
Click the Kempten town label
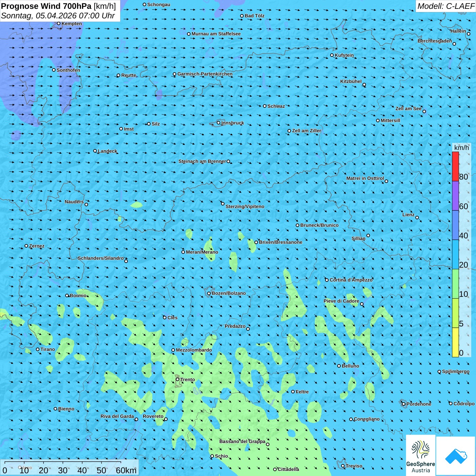(72, 23)
